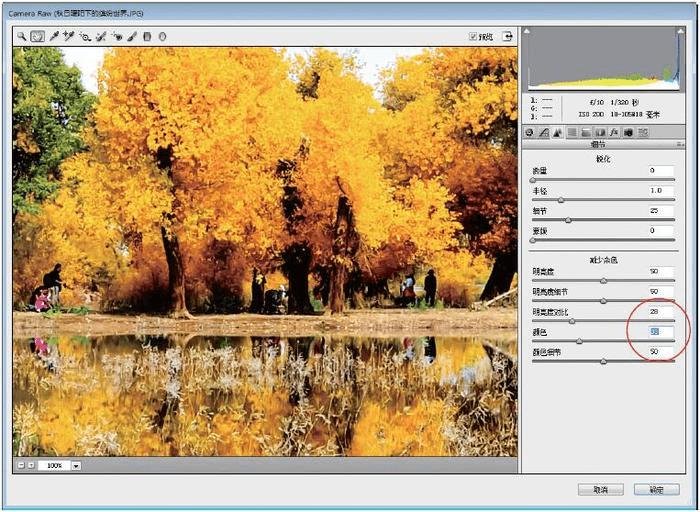Open the Basic panel tab

tap(530, 132)
